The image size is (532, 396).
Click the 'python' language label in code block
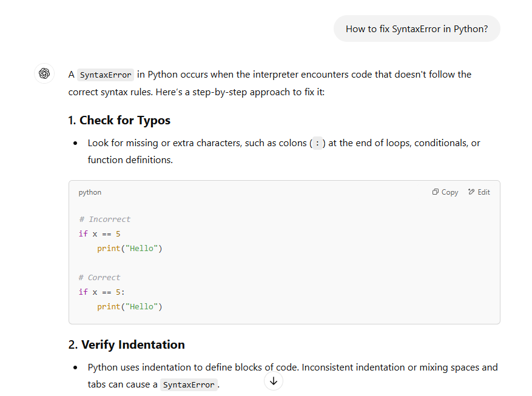90,192
